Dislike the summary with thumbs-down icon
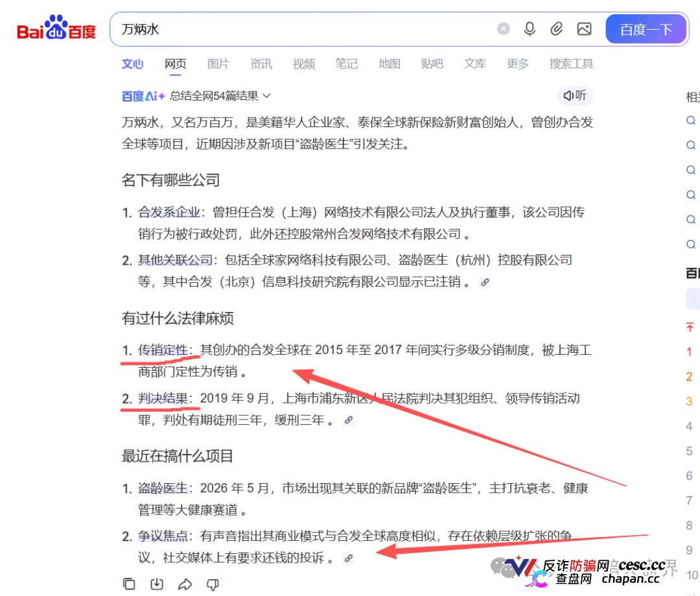The height and width of the screenshot is (596, 700). pos(213,584)
